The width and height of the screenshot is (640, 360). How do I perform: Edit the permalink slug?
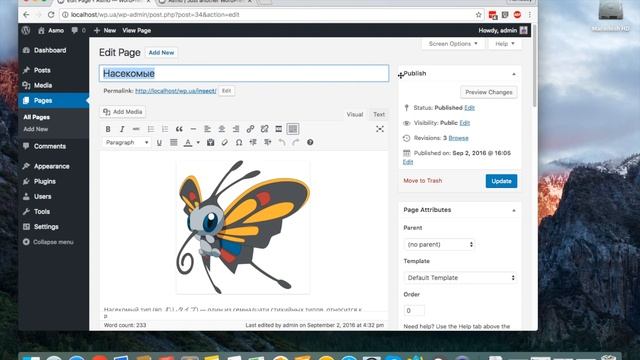226,91
